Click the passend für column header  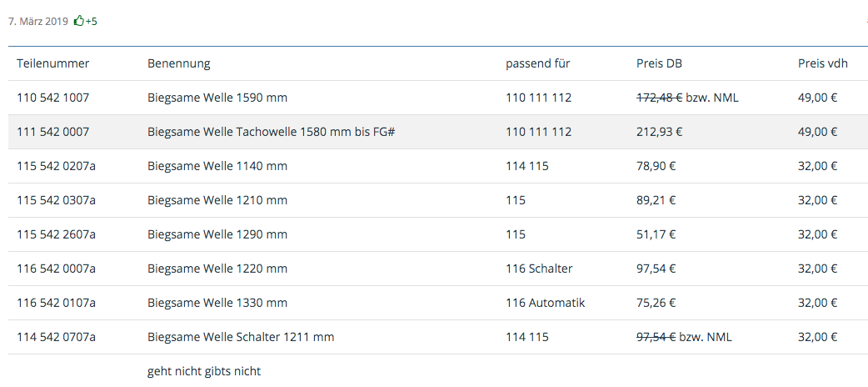537,63
